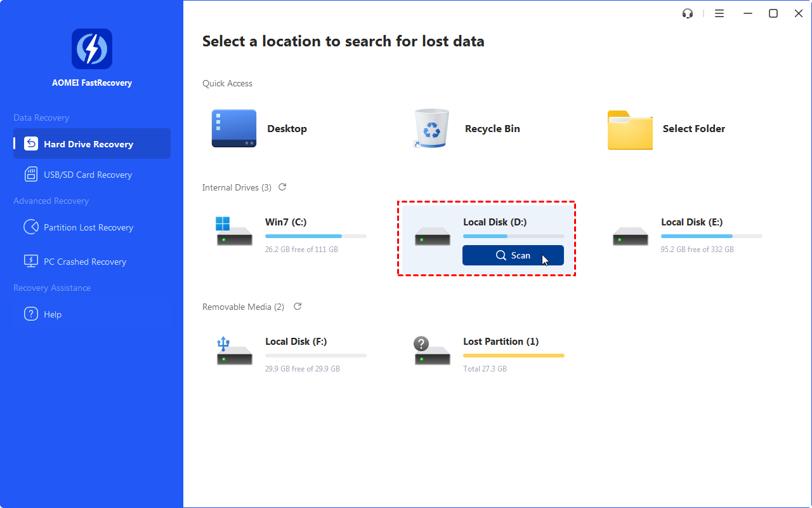The image size is (812, 508).
Task: Click "26.2 GB free of 111 GB" text
Action: pyautogui.click(x=301, y=250)
